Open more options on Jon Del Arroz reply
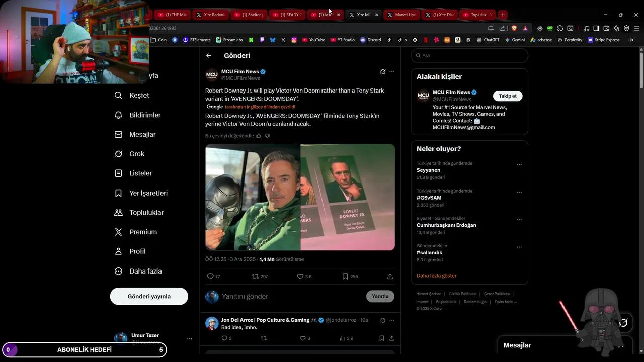Screen dimensions: 644x362 (392, 320)
